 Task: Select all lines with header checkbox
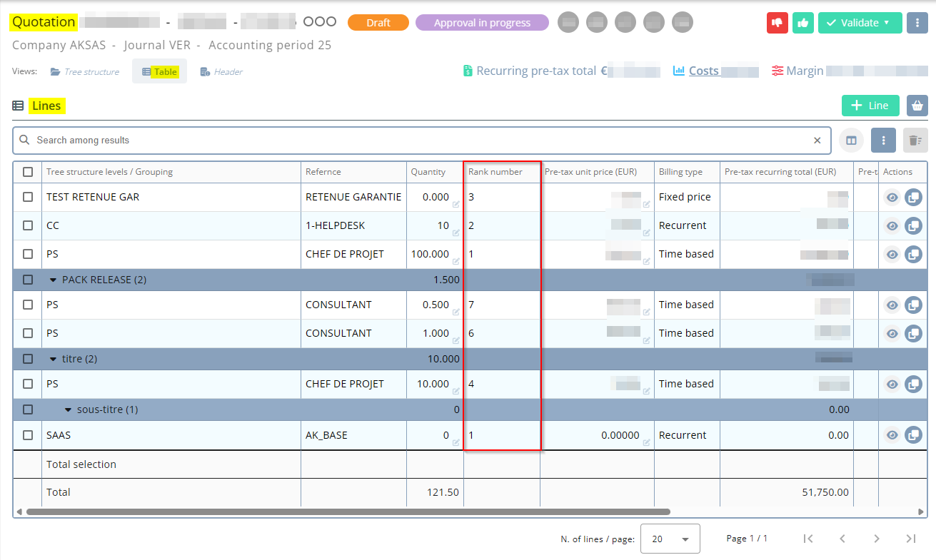coord(28,172)
